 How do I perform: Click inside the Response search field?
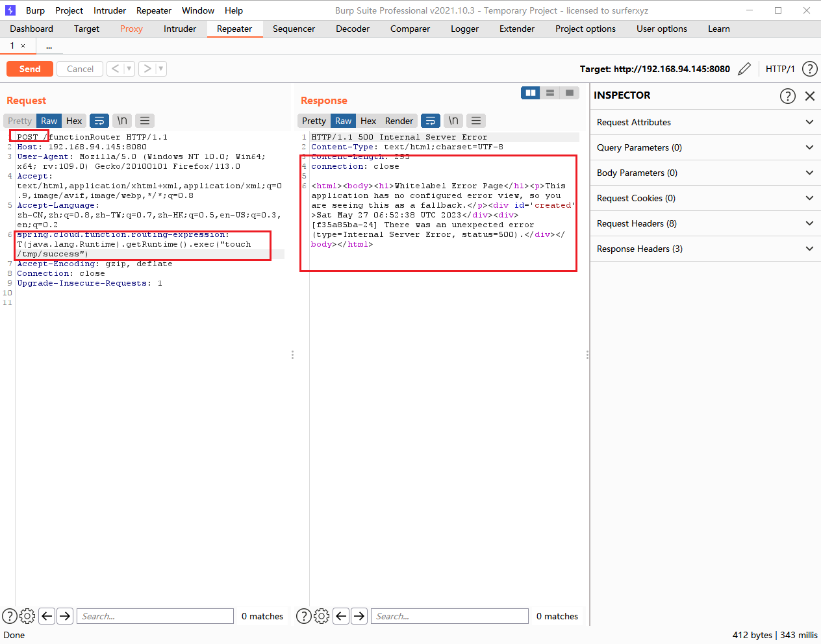tap(449, 616)
